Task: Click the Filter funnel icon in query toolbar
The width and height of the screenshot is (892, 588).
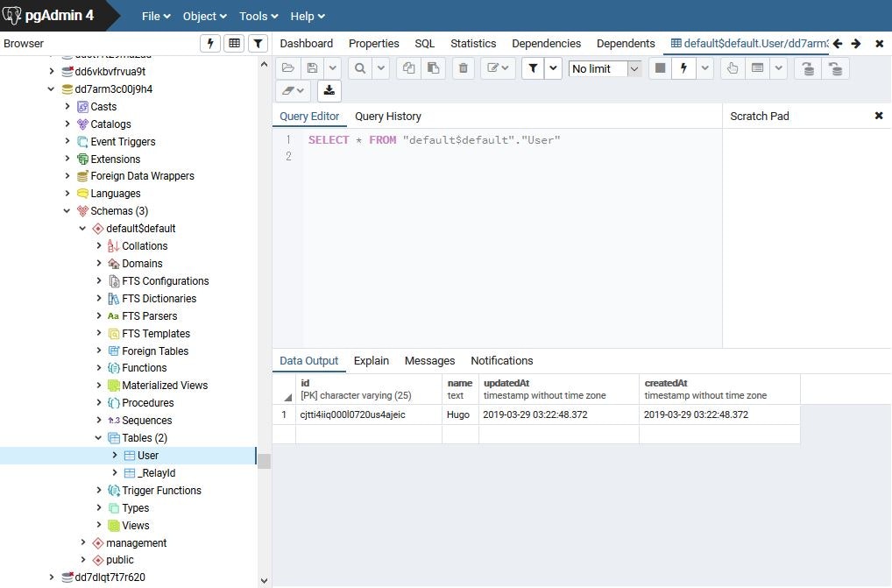Action: tap(533, 68)
